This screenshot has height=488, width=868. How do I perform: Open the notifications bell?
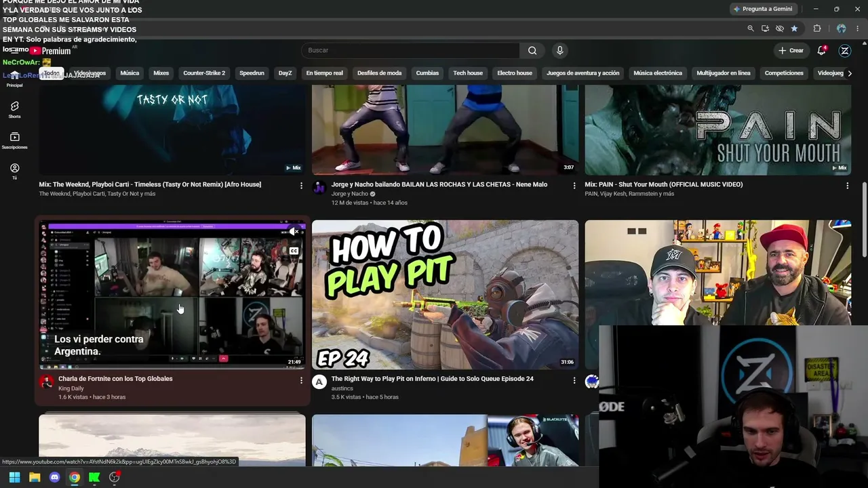[822, 50]
